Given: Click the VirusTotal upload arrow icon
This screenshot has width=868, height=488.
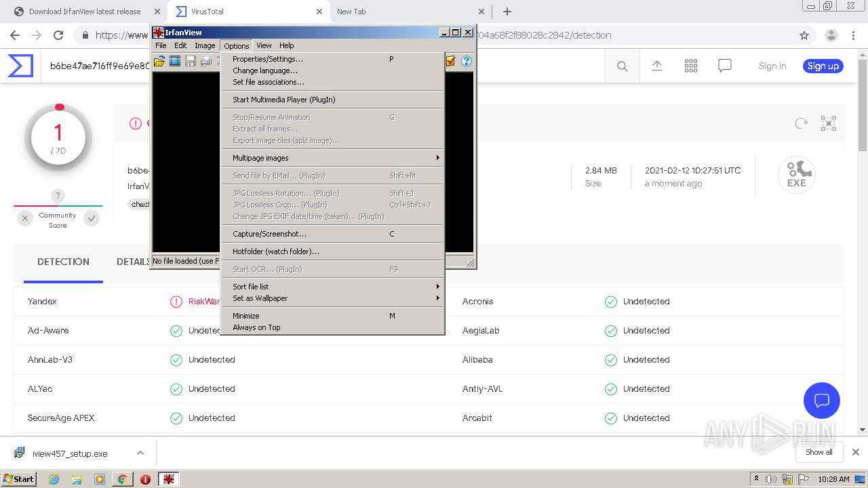Looking at the screenshot, I should coord(656,66).
